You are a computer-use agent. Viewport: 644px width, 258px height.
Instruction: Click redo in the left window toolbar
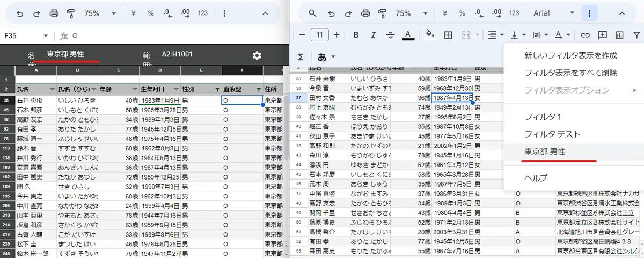(x=36, y=13)
